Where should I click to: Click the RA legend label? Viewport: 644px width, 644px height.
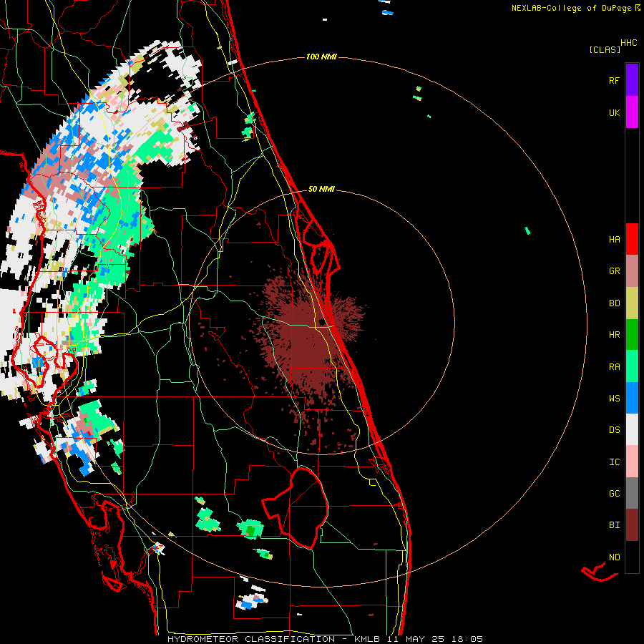click(x=614, y=366)
